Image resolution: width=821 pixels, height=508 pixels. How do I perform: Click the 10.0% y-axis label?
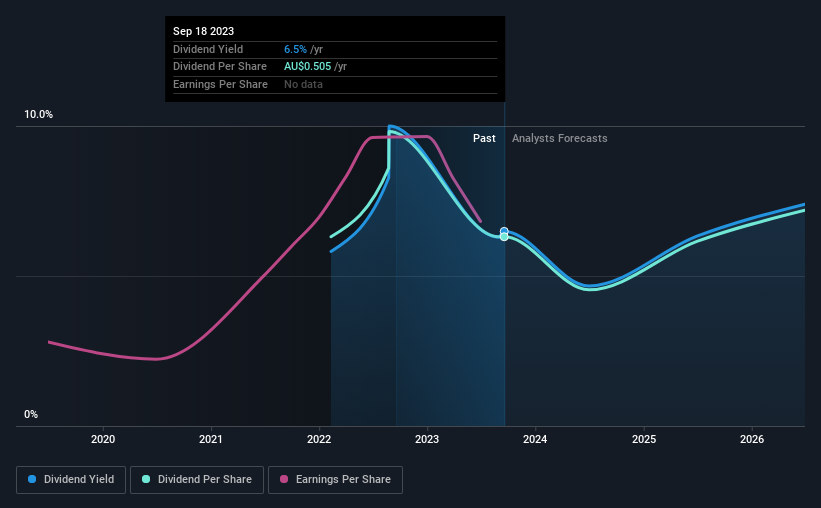click(x=39, y=115)
